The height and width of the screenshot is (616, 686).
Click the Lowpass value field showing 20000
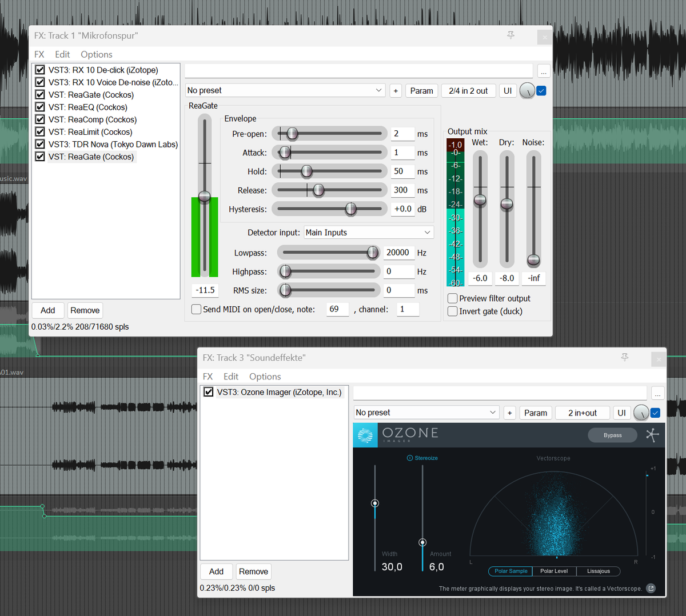point(398,253)
